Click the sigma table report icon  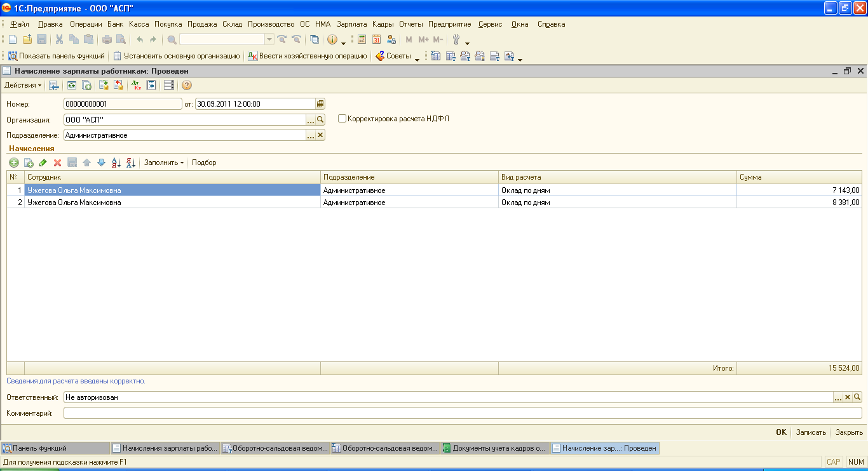(436, 56)
